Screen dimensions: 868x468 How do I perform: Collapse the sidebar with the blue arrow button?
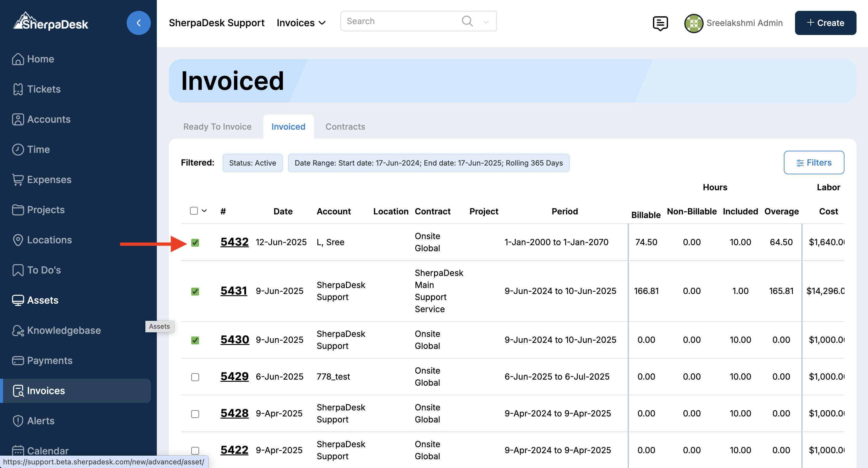coord(138,23)
